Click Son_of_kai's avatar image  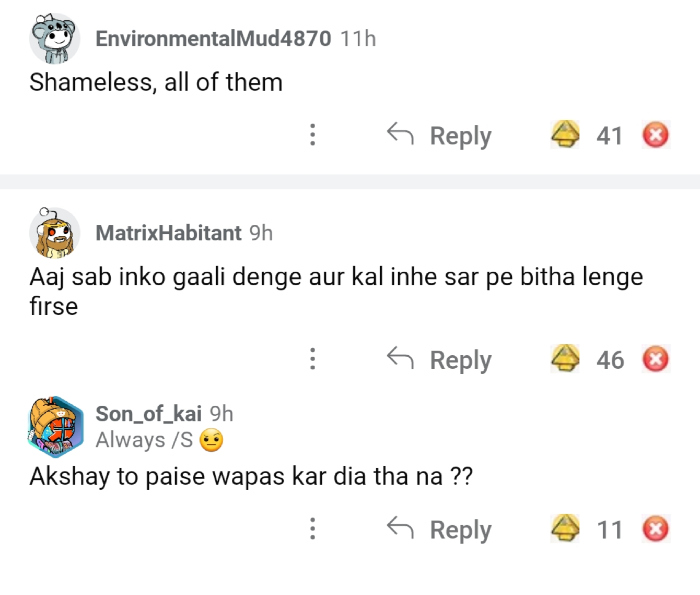click(56, 425)
